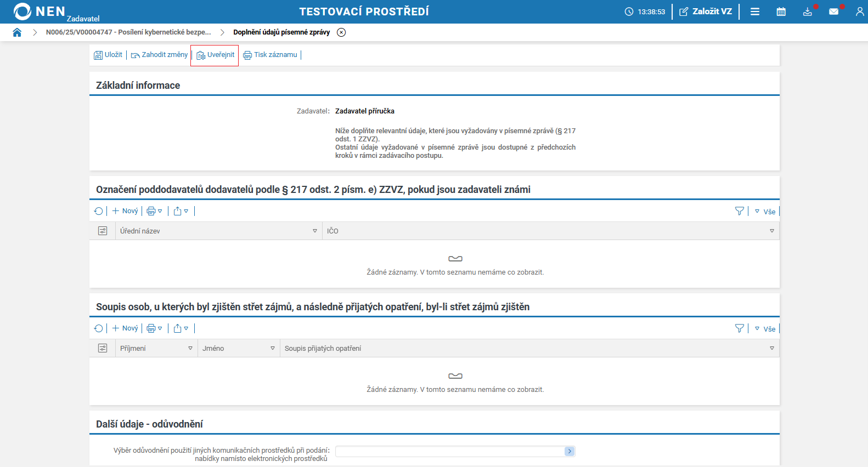Add new conflict of interest person
The width and height of the screenshot is (868, 467).
click(x=125, y=328)
